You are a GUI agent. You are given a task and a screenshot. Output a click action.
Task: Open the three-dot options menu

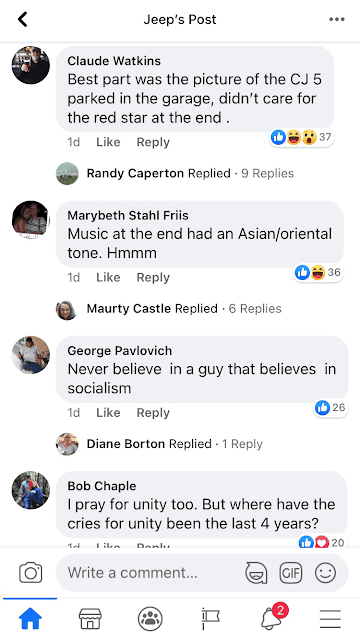pyautogui.click(x=337, y=19)
